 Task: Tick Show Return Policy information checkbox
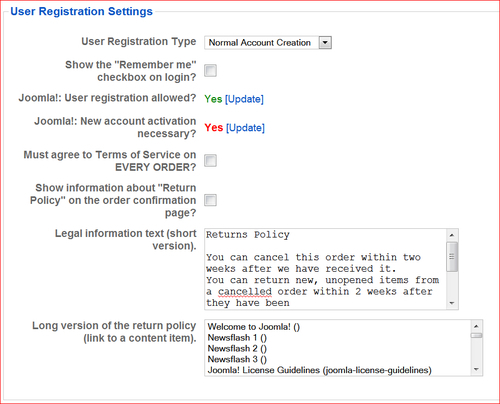point(210,200)
